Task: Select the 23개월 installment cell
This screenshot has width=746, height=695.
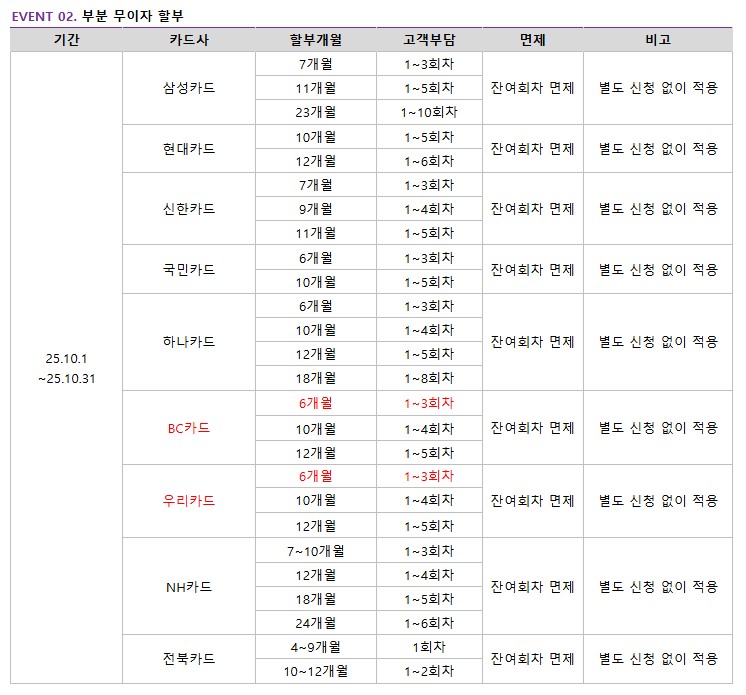Action: click(316, 112)
